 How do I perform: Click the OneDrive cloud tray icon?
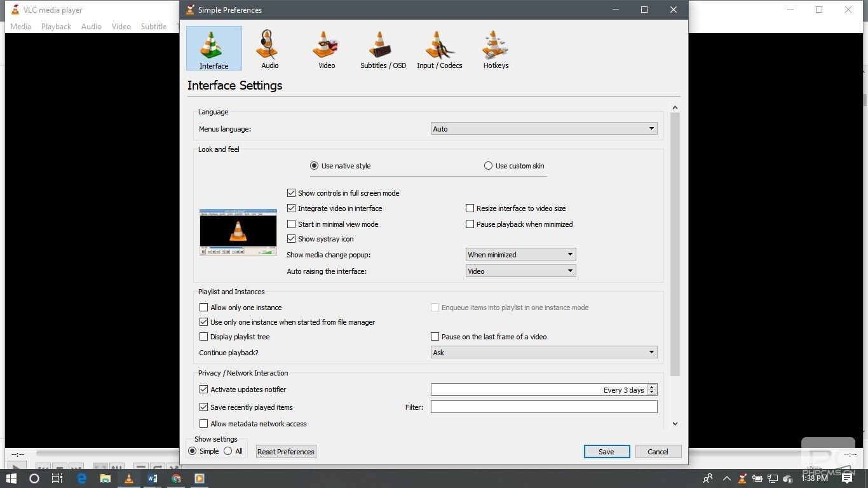coord(788,478)
